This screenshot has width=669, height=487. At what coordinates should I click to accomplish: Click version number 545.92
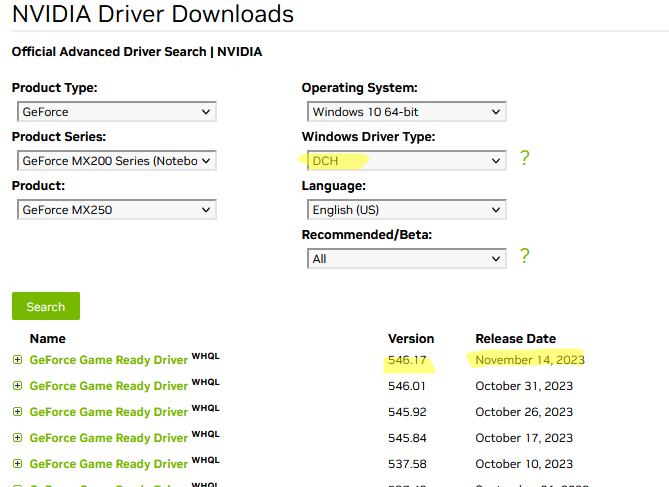click(x=407, y=412)
